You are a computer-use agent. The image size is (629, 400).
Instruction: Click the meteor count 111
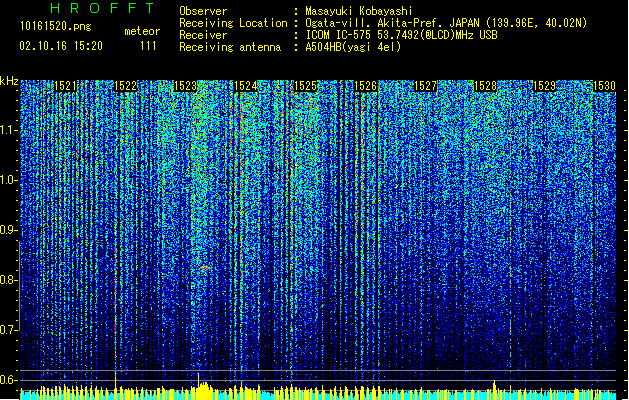(x=148, y=46)
